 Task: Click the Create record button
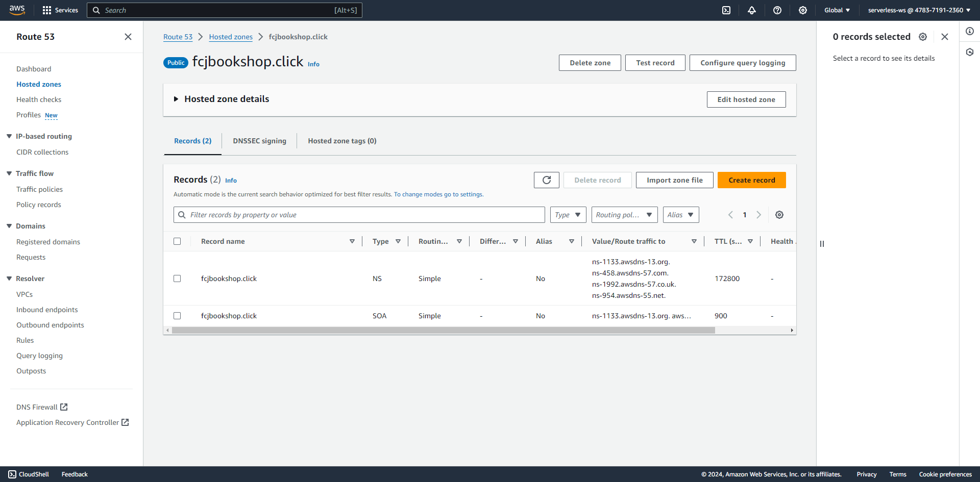752,180
